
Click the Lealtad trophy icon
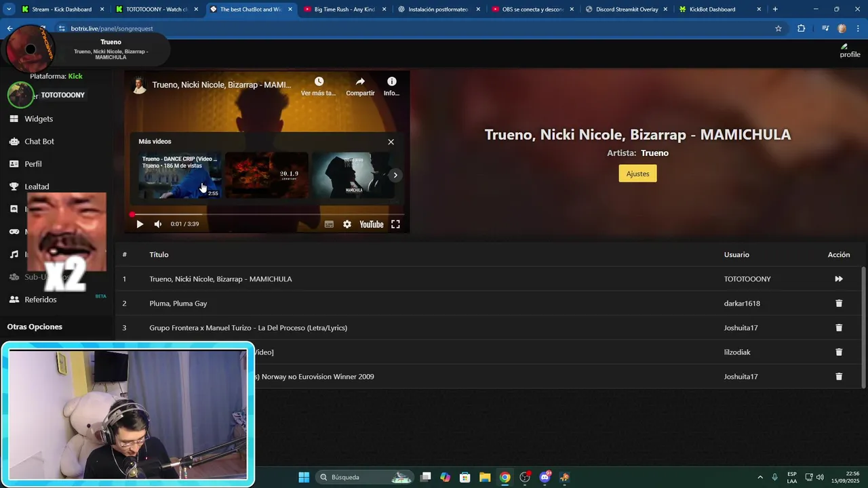[13, 186]
